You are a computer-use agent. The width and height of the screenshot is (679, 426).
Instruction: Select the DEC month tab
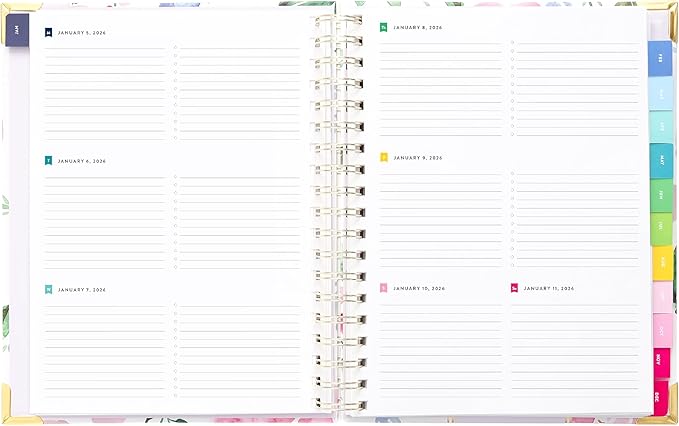(x=661, y=397)
